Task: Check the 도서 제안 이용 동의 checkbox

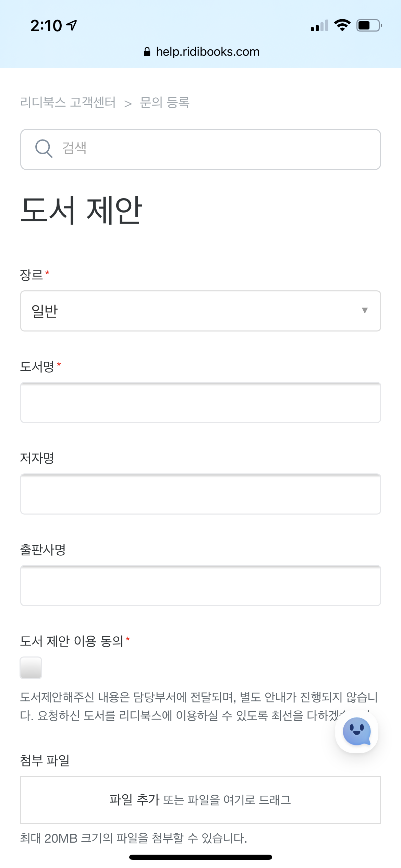Action: (31, 668)
